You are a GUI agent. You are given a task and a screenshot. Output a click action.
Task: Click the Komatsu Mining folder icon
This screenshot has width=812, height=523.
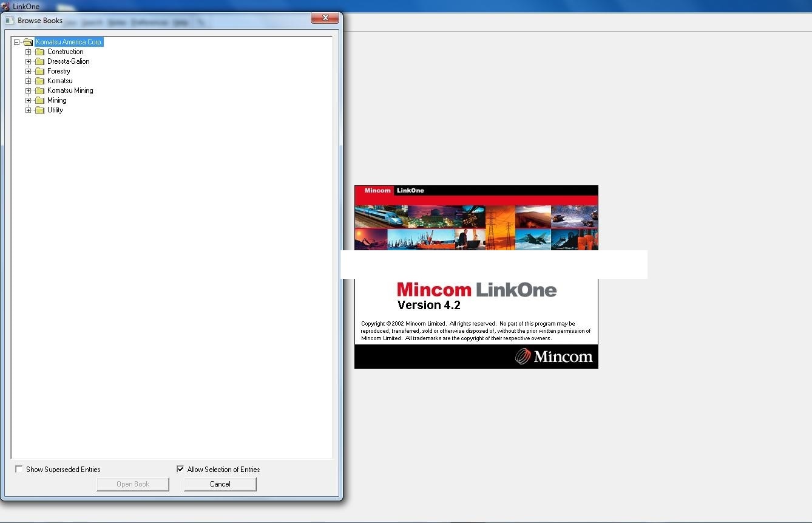pos(40,91)
